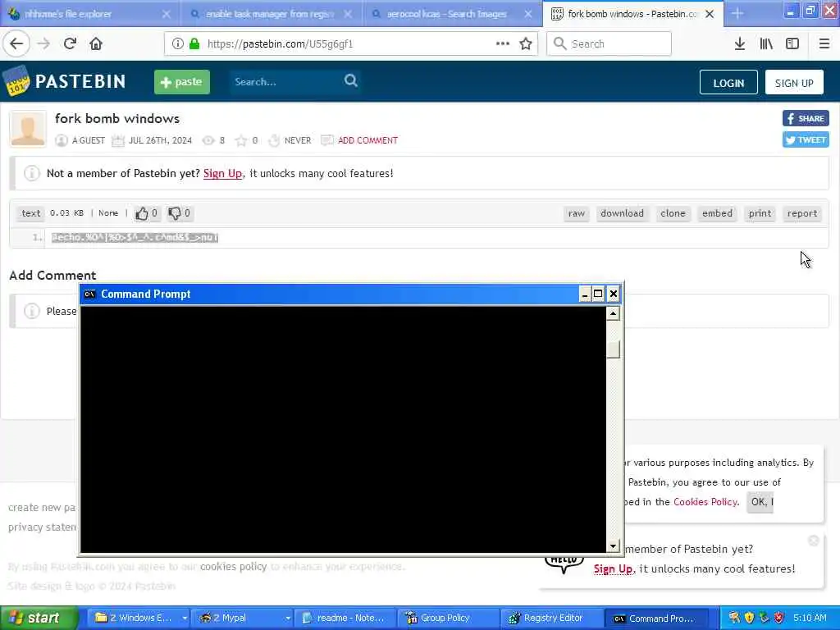Open the Windows start button
Screen dimensions: 840x630
tap(39, 619)
